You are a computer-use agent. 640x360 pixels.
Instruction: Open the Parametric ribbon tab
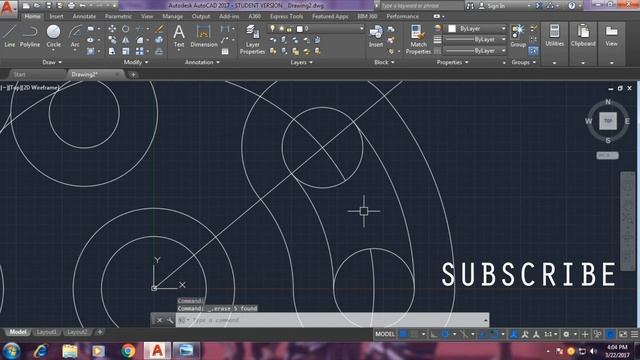(118, 16)
